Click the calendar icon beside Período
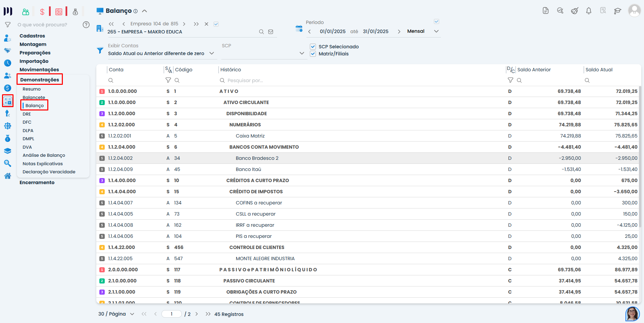644x323 pixels. coord(299,28)
